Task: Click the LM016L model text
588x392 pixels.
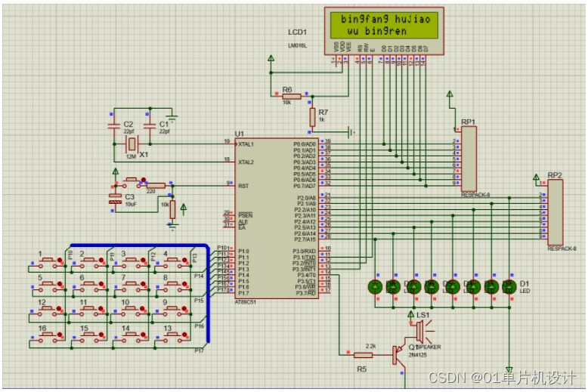Action: pyautogui.click(x=297, y=46)
